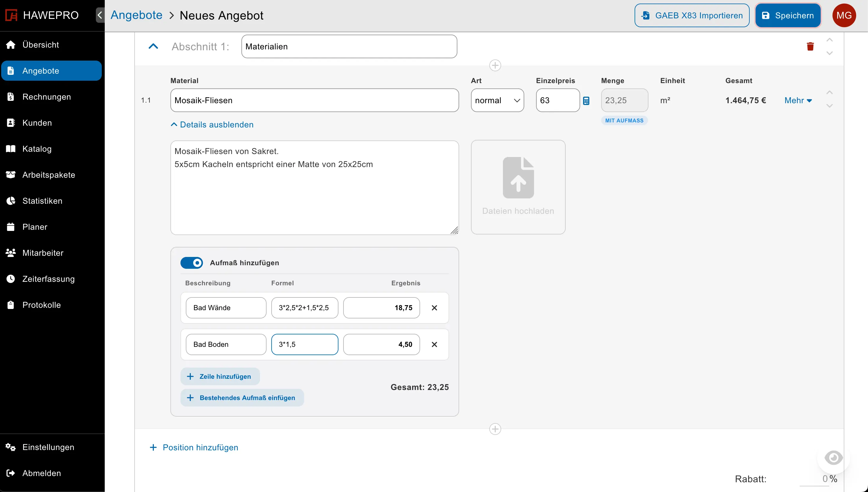Viewport: 868px width, 492px height.
Task: Expand the Mehr dropdown menu
Action: click(798, 100)
